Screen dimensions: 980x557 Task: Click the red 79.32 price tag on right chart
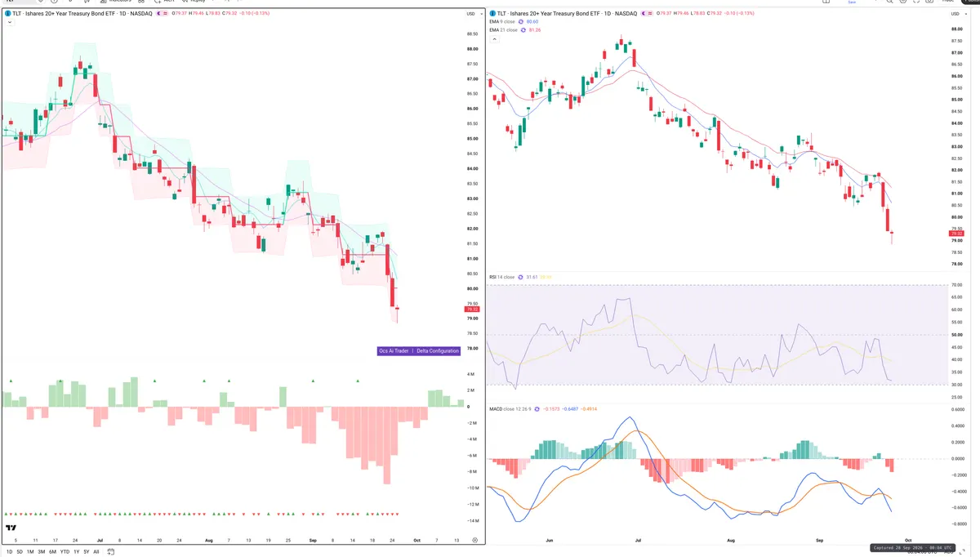(x=957, y=234)
